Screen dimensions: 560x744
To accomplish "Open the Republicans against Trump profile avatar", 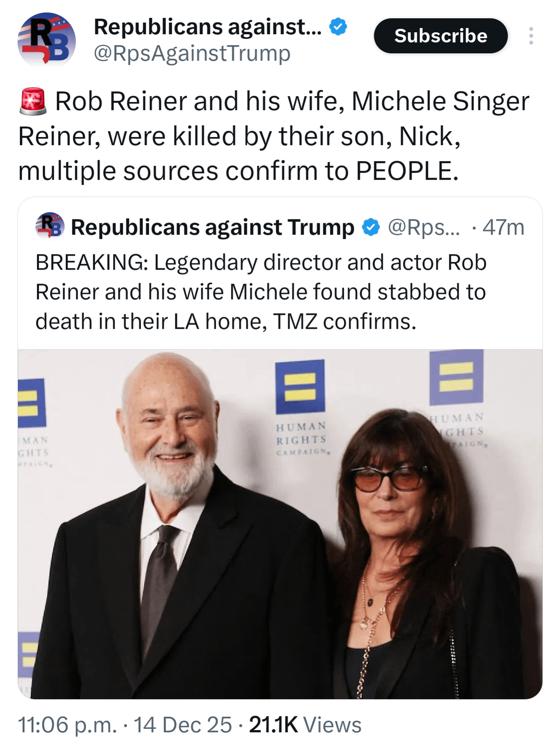I will [x=46, y=40].
